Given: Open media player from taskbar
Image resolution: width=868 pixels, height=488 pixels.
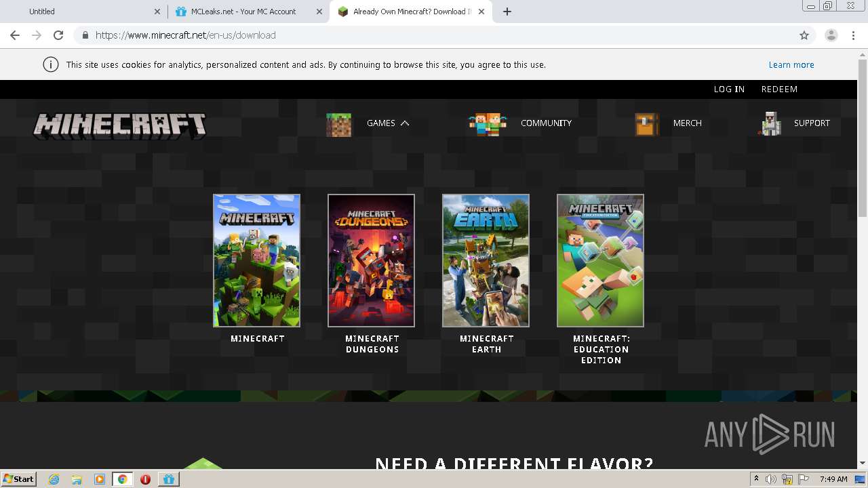Looking at the screenshot, I should pos(100,479).
